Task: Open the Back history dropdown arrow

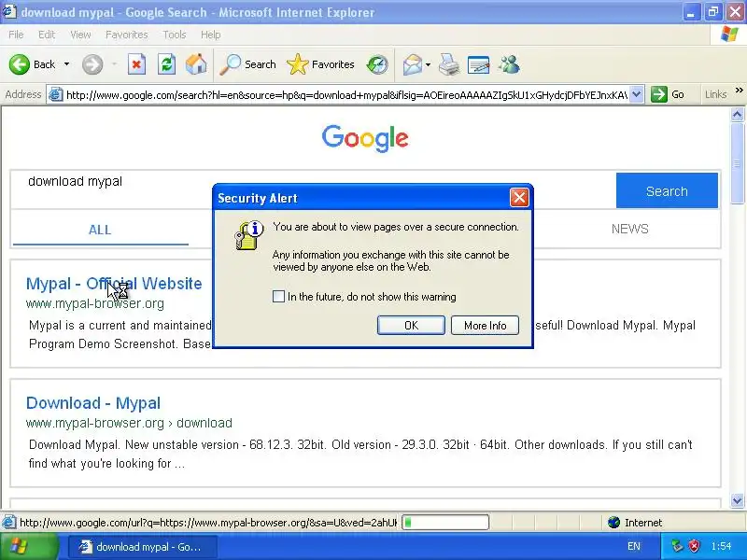Action: tap(66, 64)
